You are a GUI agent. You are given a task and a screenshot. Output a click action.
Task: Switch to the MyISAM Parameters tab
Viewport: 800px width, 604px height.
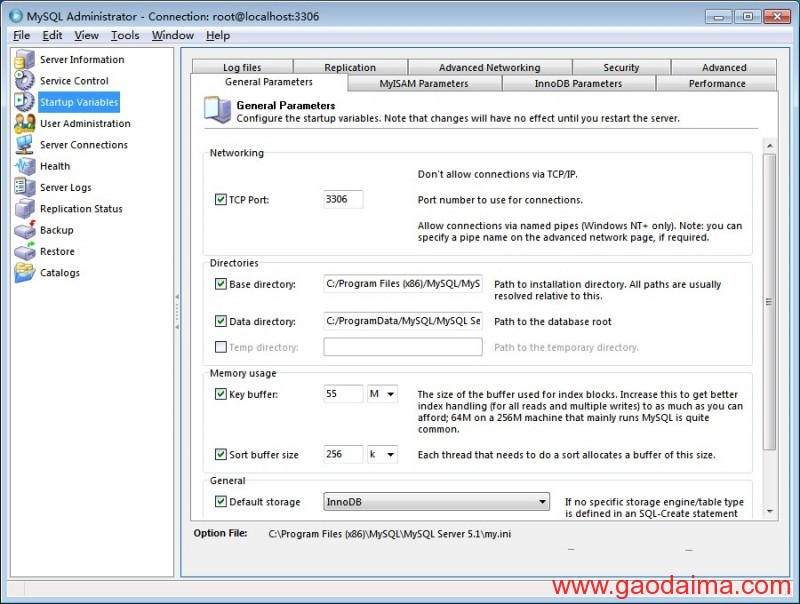424,84
